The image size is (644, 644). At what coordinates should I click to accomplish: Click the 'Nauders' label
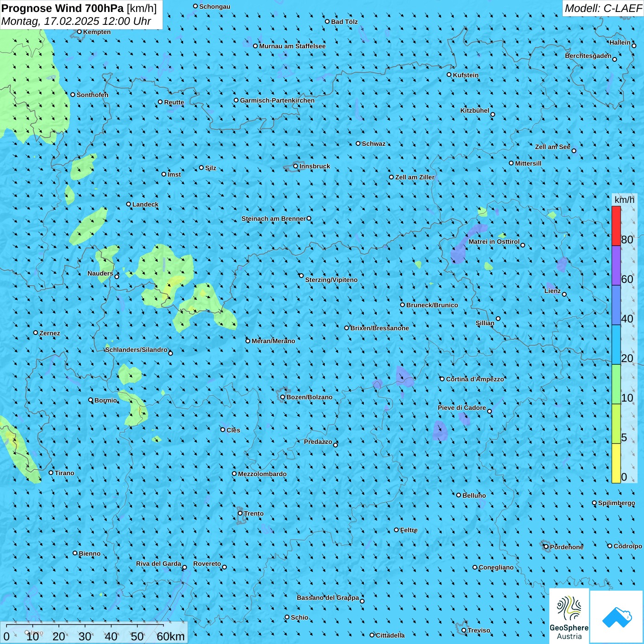tap(100, 273)
